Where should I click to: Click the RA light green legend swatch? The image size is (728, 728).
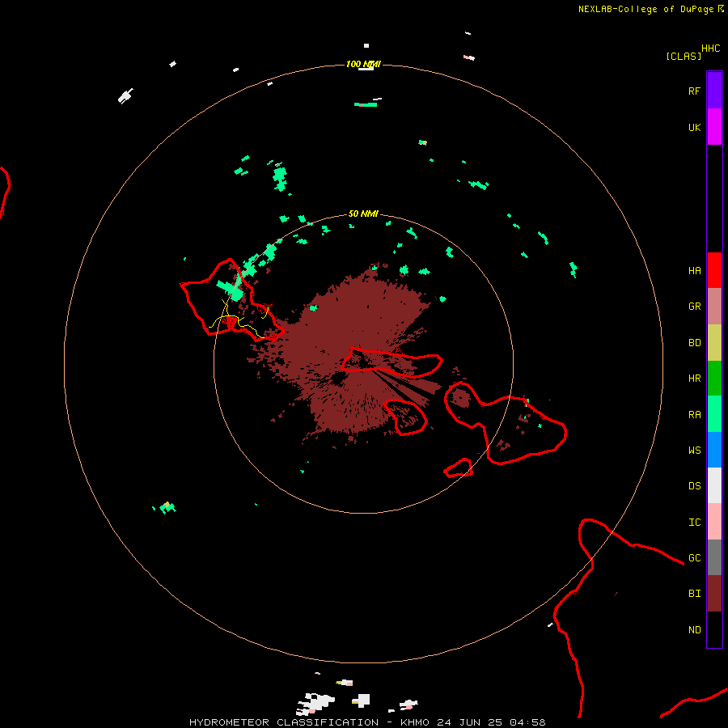click(714, 414)
